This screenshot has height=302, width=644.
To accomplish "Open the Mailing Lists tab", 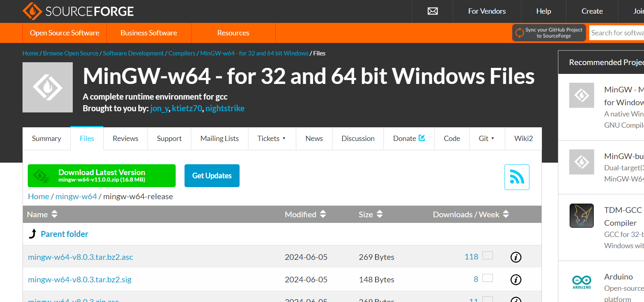I will (219, 139).
